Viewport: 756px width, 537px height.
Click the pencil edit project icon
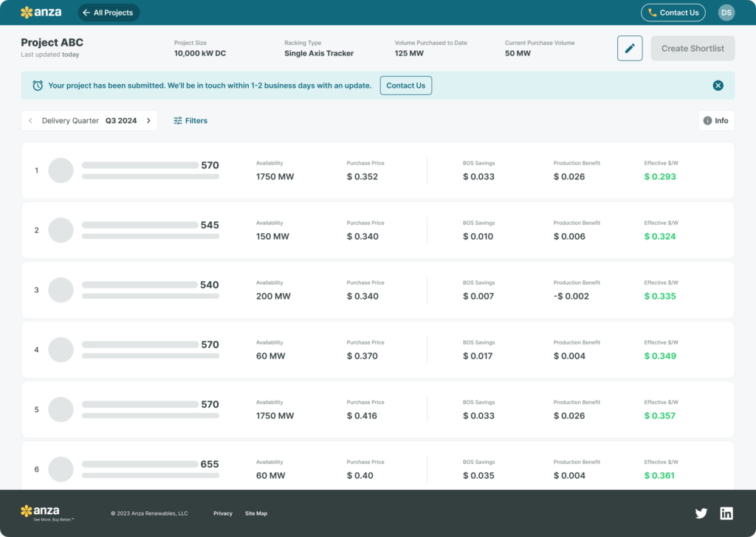pyautogui.click(x=630, y=49)
